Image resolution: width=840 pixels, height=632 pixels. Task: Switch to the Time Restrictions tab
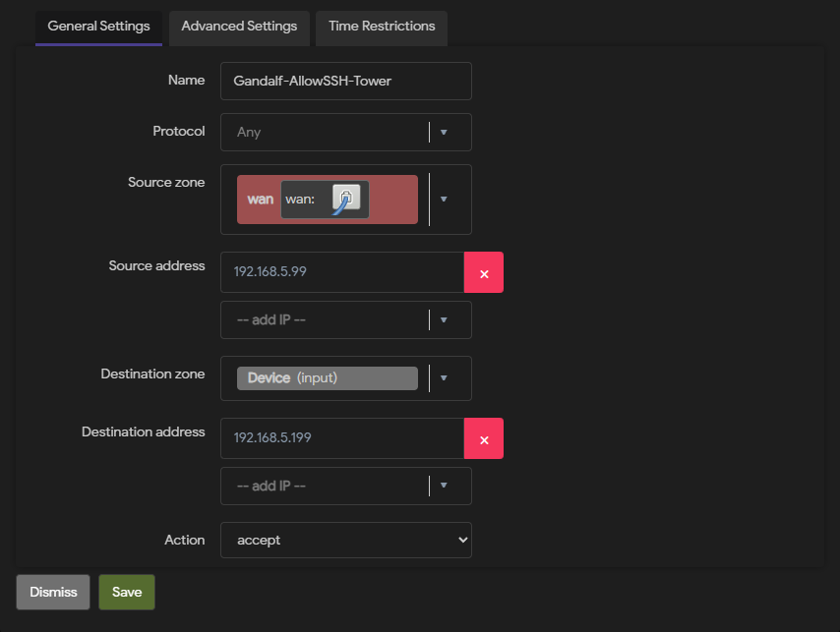[382, 27]
